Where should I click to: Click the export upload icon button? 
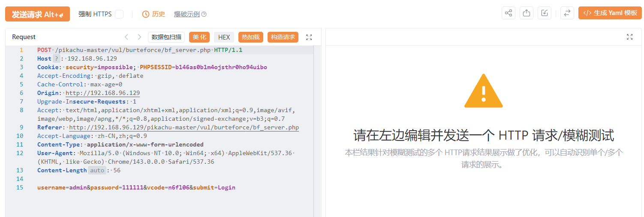point(527,13)
